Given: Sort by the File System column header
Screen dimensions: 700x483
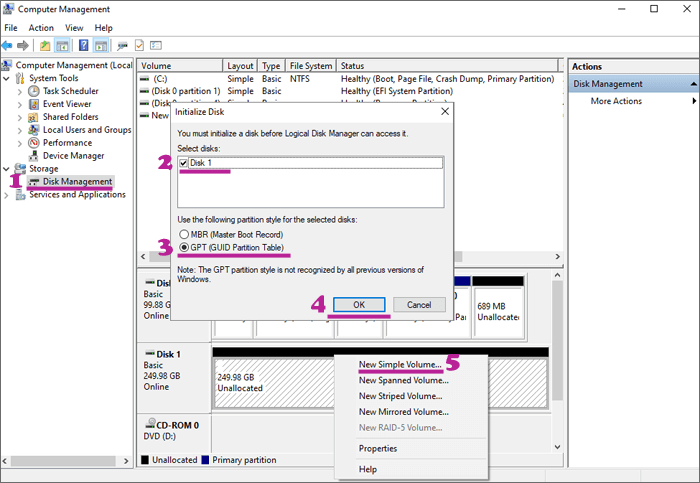Looking at the screenshot, I should tap(311, 66).
